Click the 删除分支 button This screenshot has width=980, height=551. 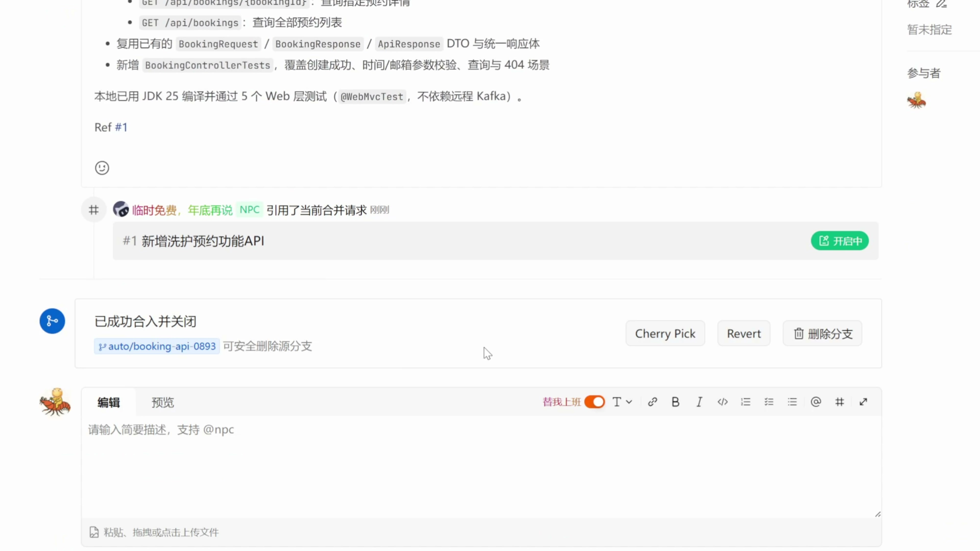coord(823,333)
